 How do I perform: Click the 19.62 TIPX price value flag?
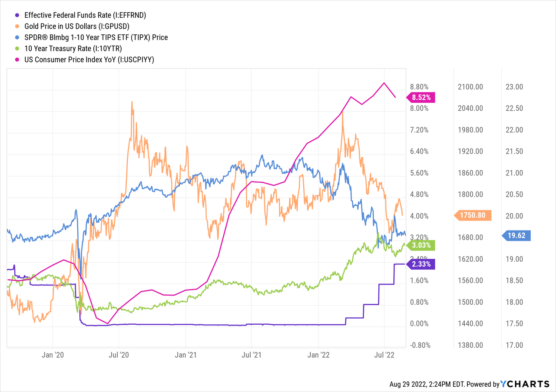[516, 236]
